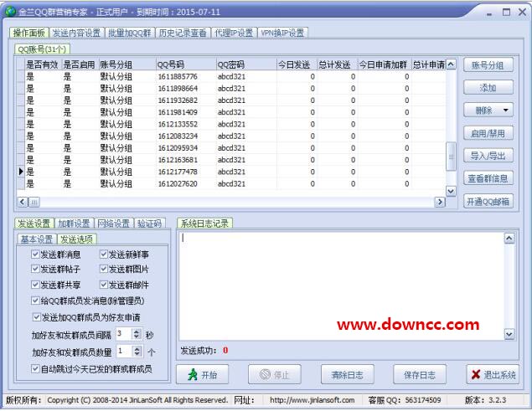Toggle 自动跳过今天已发的群或群成员 checkbox
The image size is (532, 411).
pyautogui.click(x=35, y=368)
